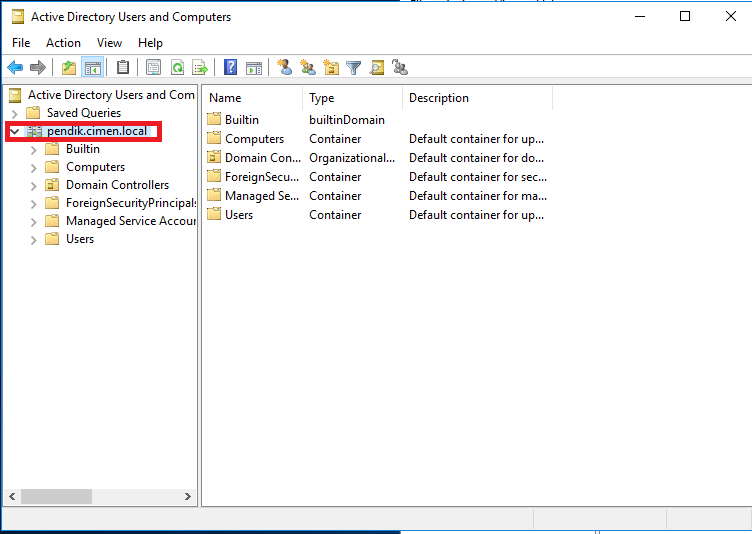The height and width of the screenshot is (534, 752).
Task: Open the Action menu
Action: (63, 43)
